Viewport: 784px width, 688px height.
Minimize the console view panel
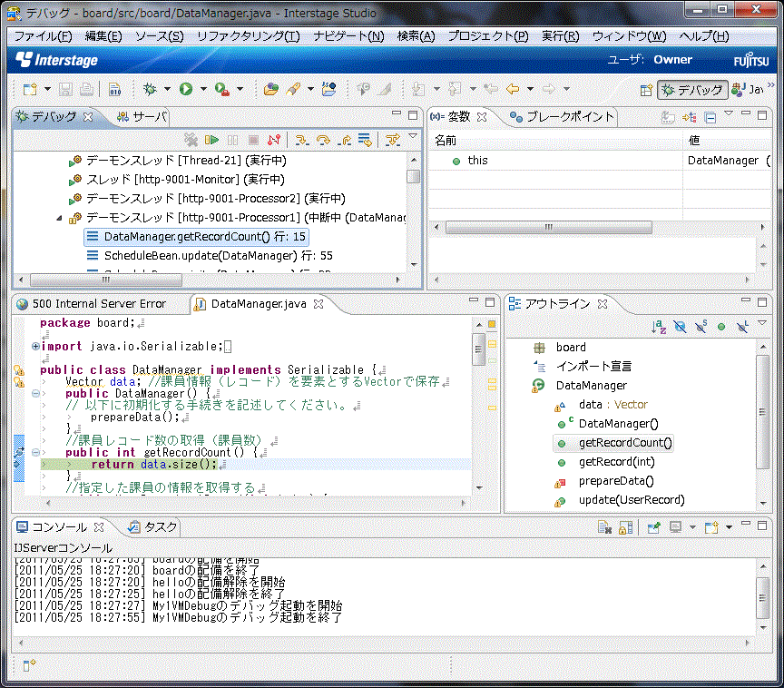pos(746,524)
